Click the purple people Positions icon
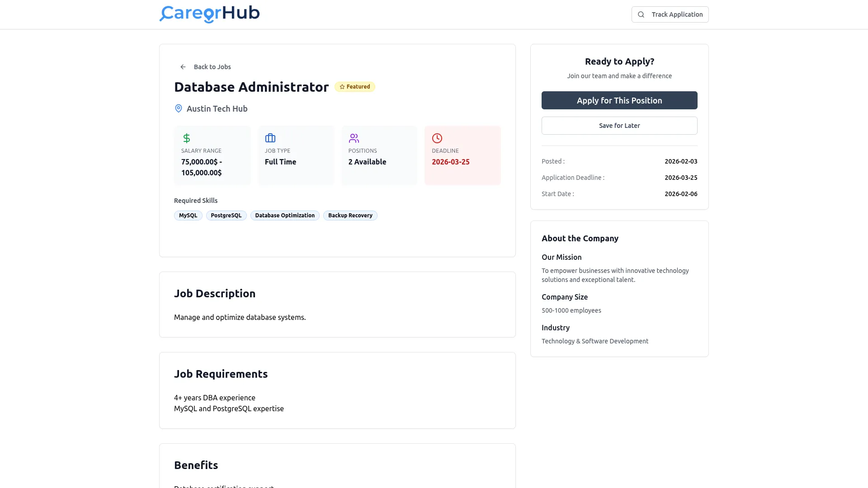This screenshot has height=488, width=868. [354, 138]
